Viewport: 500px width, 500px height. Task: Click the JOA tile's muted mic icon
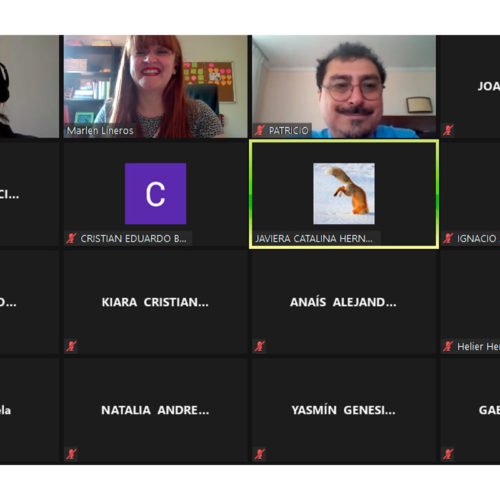tap(448, 130)
